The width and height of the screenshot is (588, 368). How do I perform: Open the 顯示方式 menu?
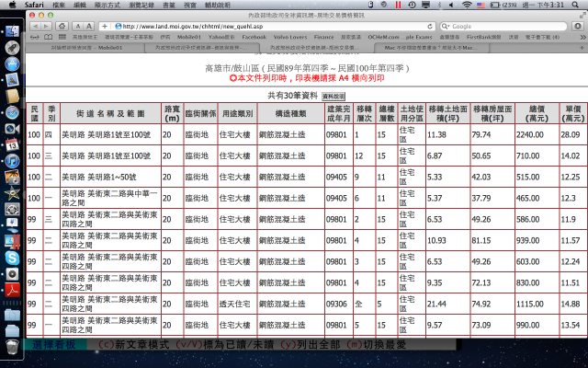point(107,5)
